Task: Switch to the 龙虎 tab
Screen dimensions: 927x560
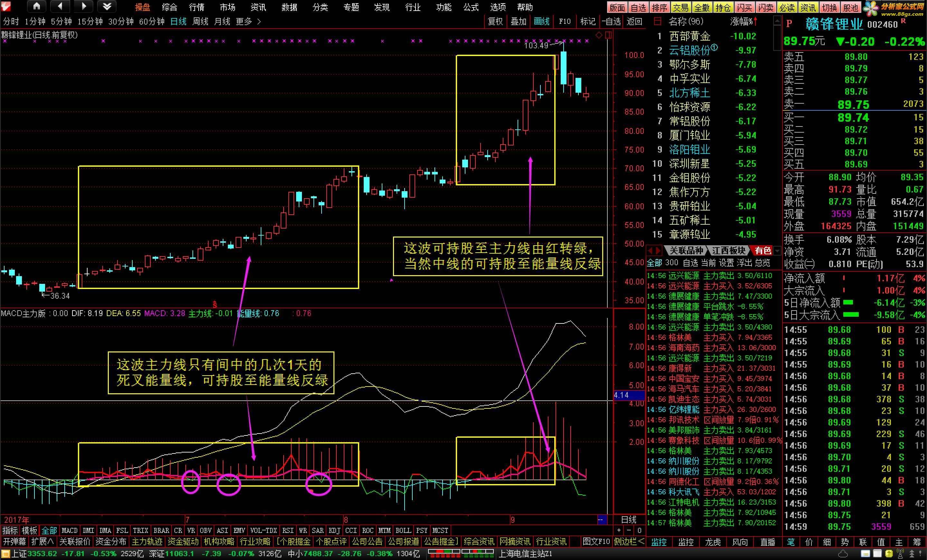Action: pyautogui.click(x=713, y=542)
